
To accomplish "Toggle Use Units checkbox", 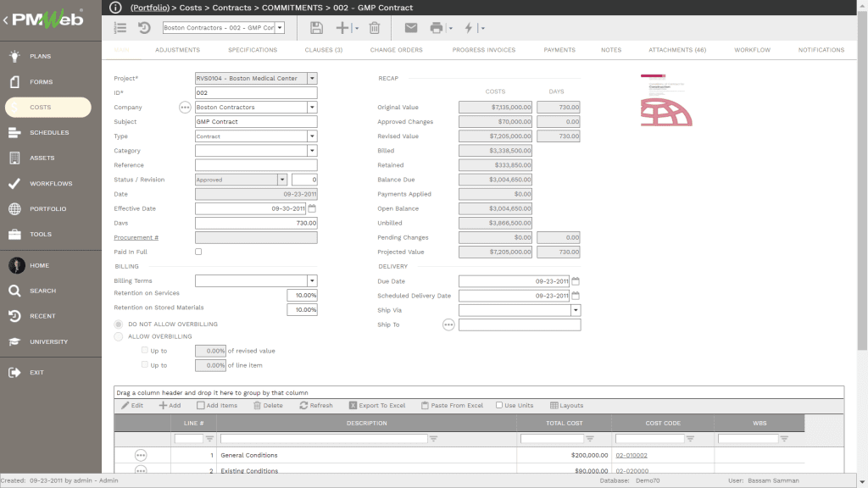I will pyautogui.click(x=499, y=405).
